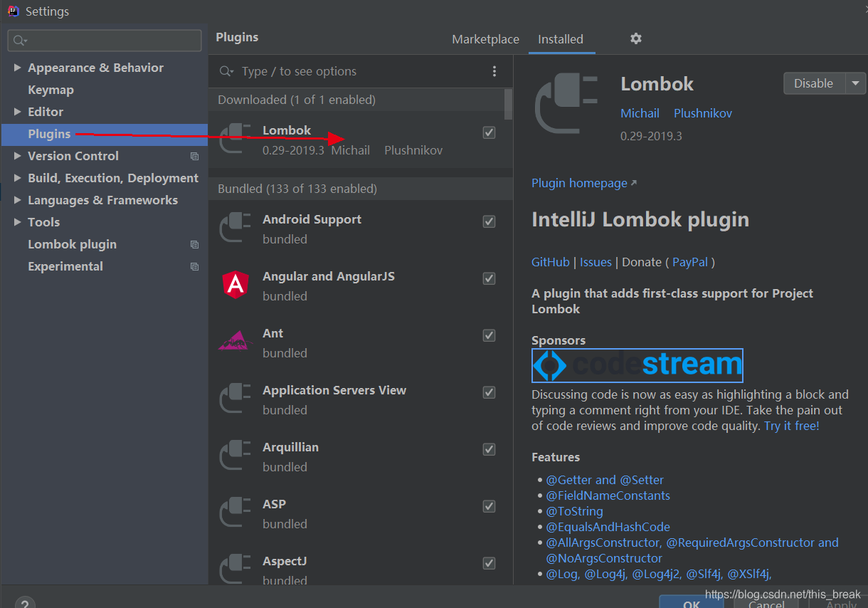Select the Lombok plugin row name

(x=287, y=130)
